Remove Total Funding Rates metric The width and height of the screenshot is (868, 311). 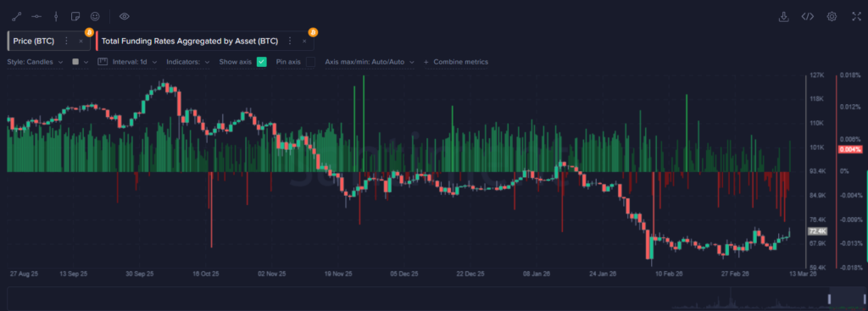point(304,41)
